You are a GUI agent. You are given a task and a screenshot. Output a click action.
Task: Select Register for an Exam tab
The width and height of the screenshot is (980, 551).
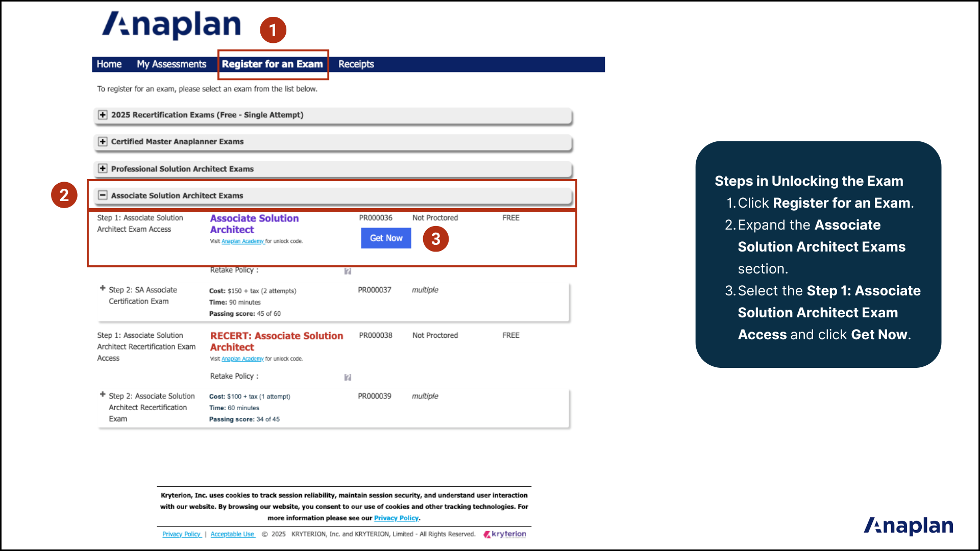click(x=273, y=64)
